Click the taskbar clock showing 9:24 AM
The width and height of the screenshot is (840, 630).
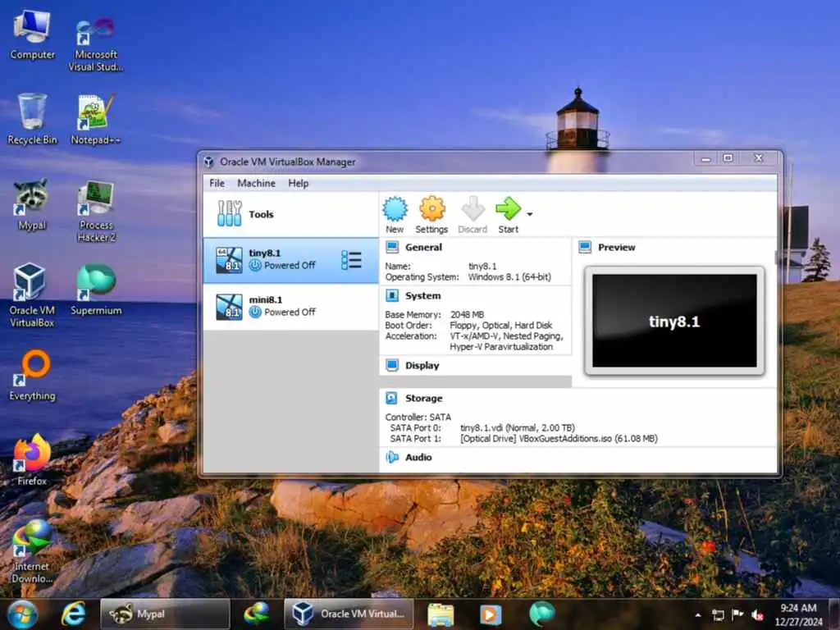click(798, 614)
